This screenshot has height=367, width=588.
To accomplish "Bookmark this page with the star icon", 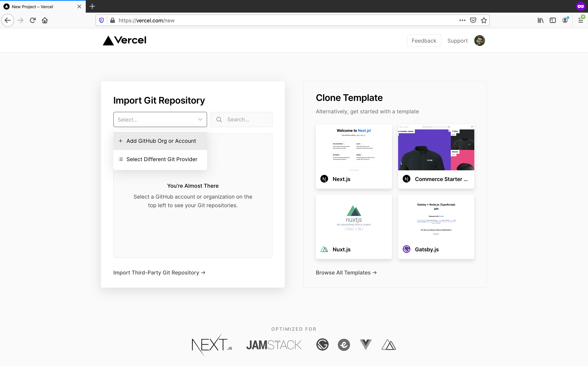I will tap(483, 20).
